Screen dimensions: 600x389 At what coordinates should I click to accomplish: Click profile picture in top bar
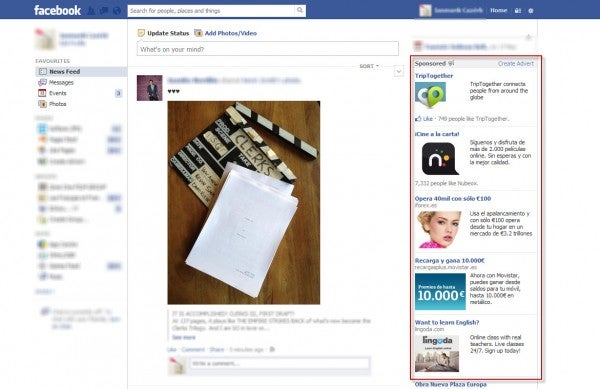[425, 10]
